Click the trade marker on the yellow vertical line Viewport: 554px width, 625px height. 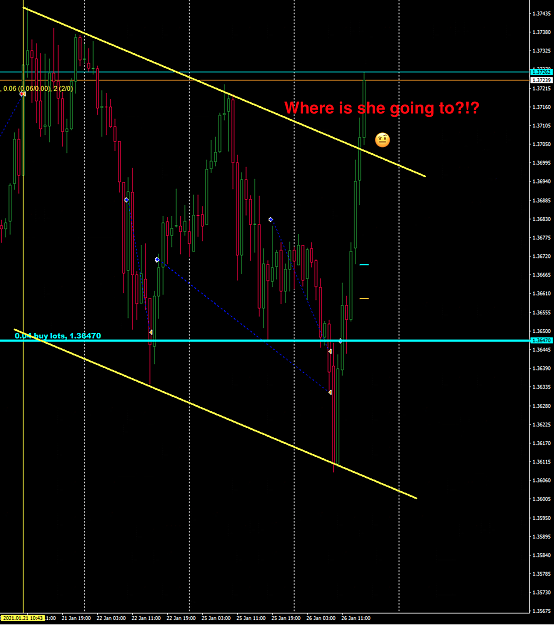coord(23,94)
